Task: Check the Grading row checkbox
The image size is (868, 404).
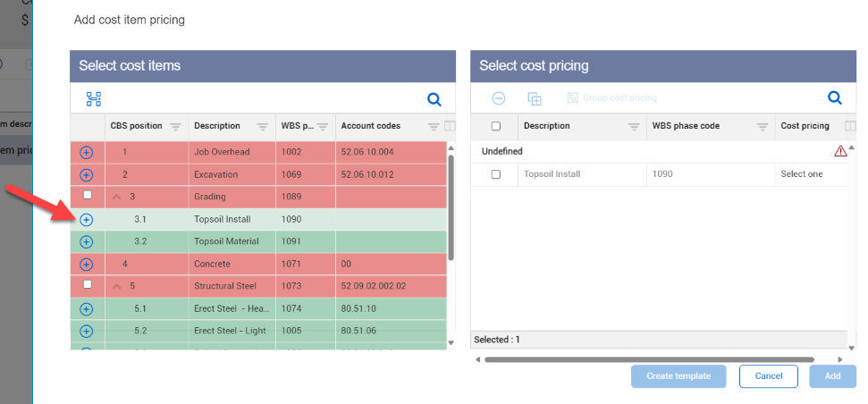Action: click(x=87, y=196)
